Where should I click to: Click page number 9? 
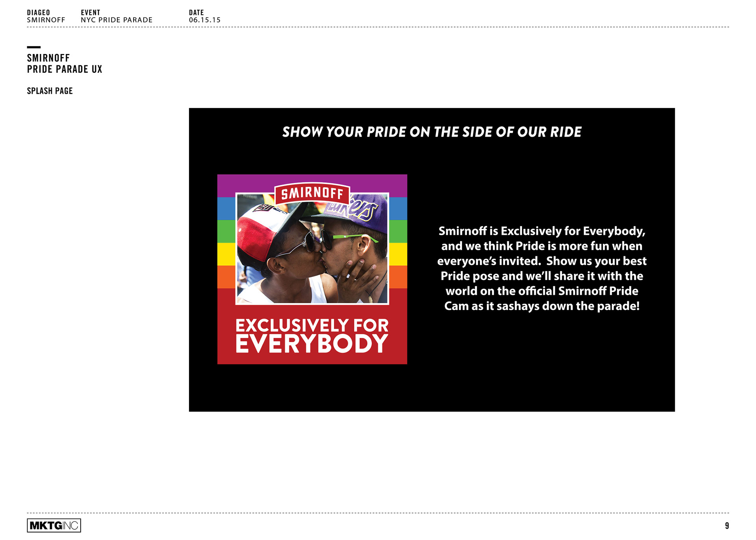coord(727,526)
